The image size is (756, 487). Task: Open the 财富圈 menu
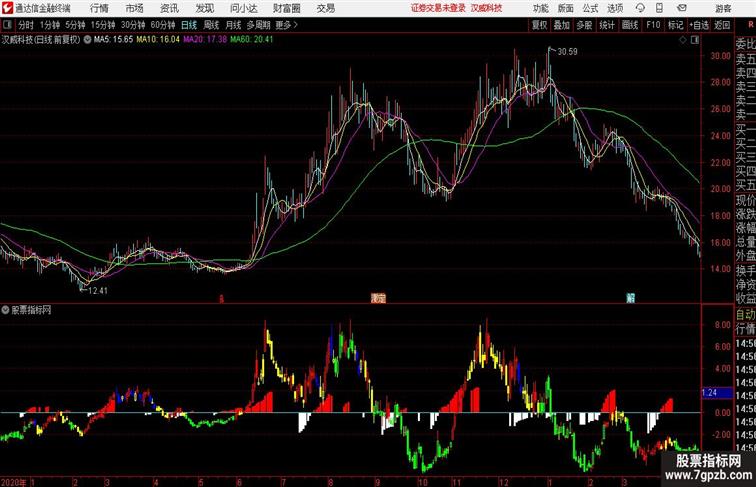(x=287, y=8)
